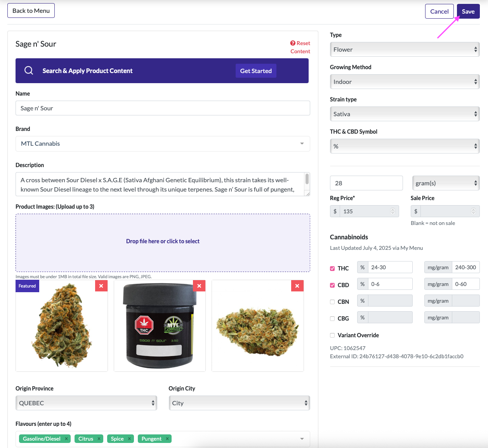Click Reset Content link

pos(300,47)
